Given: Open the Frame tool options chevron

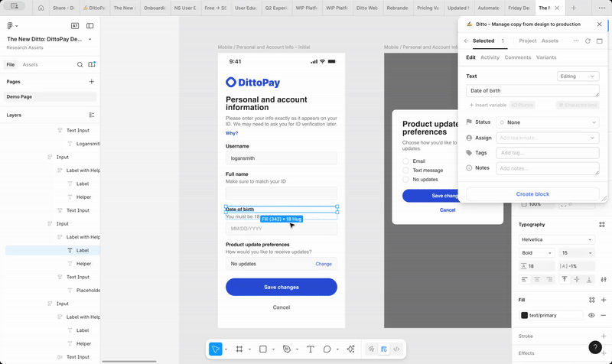Looking at the screenshot, I should coord(250,349).
